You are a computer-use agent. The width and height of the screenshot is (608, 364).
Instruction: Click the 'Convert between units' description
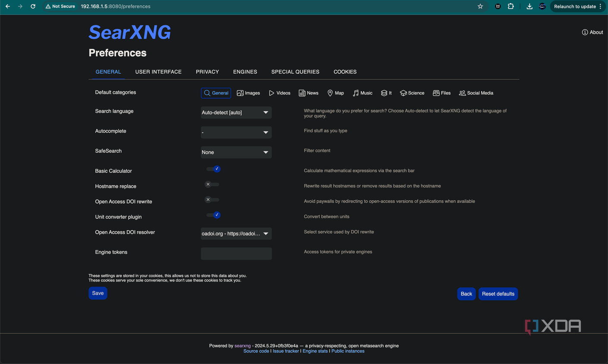click(x=327, y=217)
